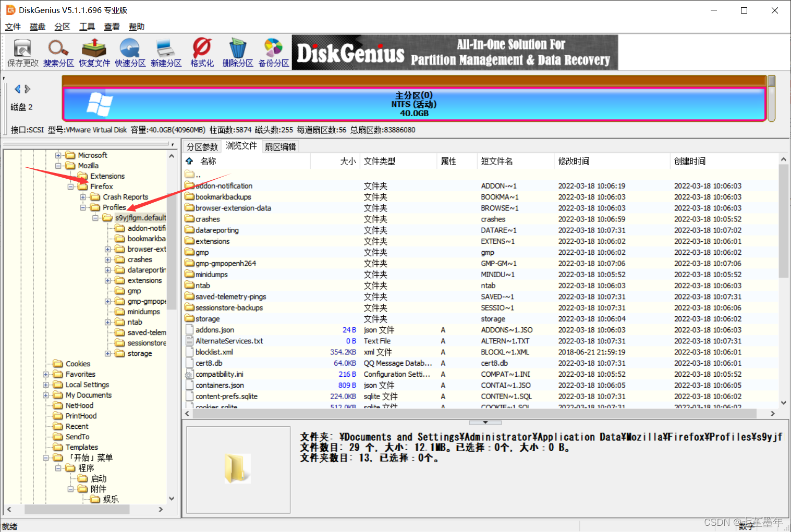
Task: Expand the Crash Reports tree node
Action: [x=83, y=197]
